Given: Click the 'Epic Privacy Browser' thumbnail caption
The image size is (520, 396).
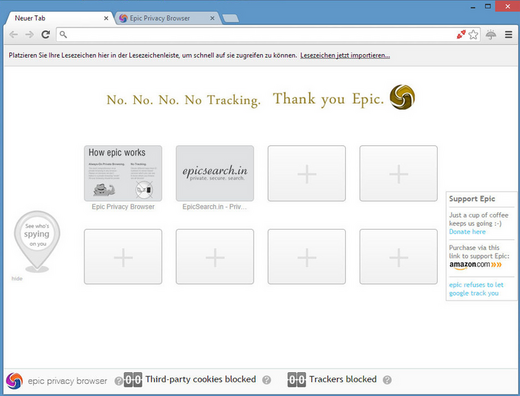Looking at the screenshot, I should (x=123, y=207).
